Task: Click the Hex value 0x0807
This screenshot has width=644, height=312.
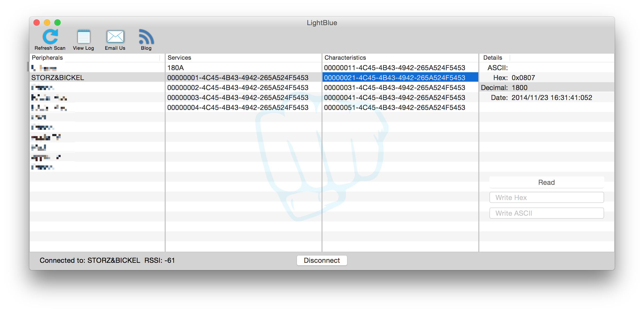Action: [x=523, y=77]
